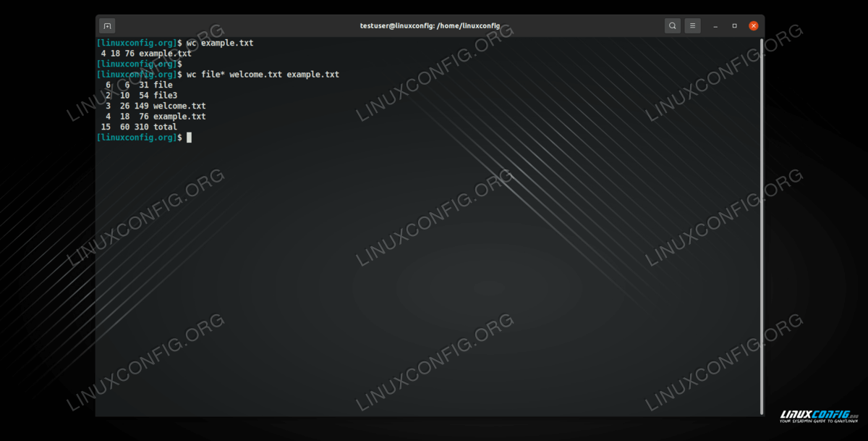Click the 'file3' filename in output
The height and width of the screenshot is (441, 868).
point(165,96)
